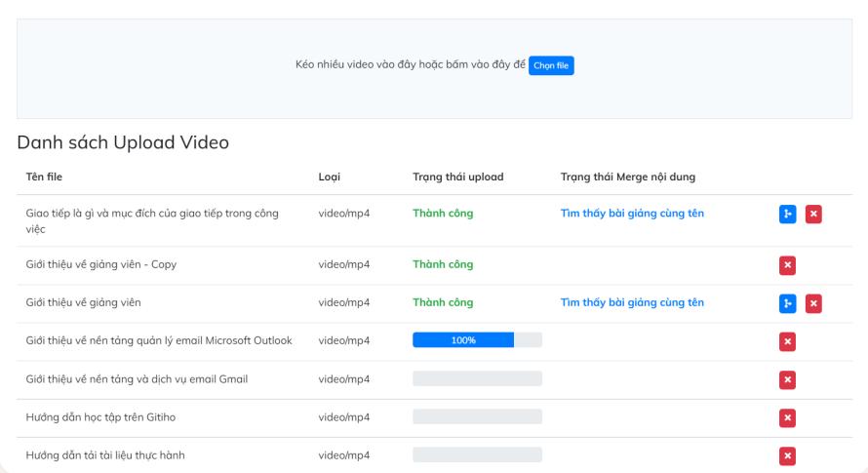
Task: Select file name 'Giới thiệu về giảng viên - Copy'
Action: tap(101, 264)
